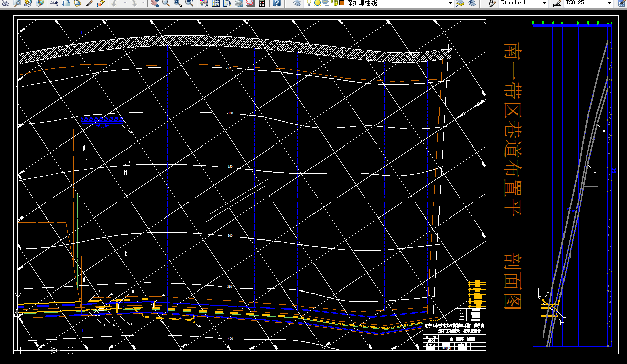Activate the Pan hand tool
Image resolution: width=627 pixels, height=364 pixels.
coord(154,3)
